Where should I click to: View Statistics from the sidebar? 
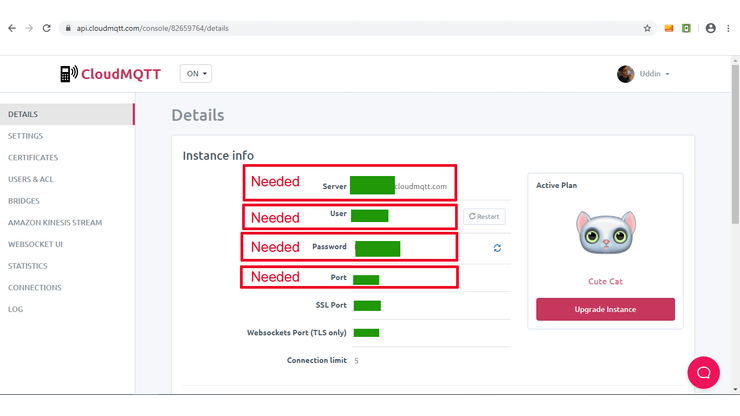28,266
